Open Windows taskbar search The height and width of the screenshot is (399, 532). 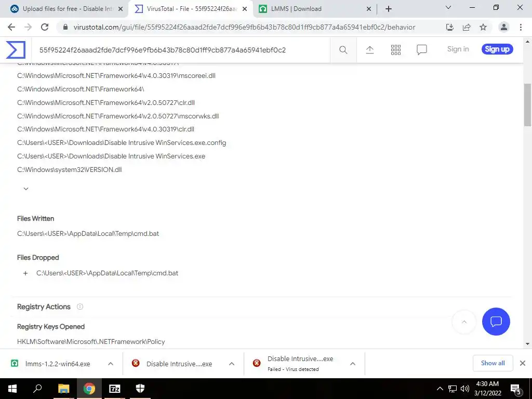tap(37, 389)
